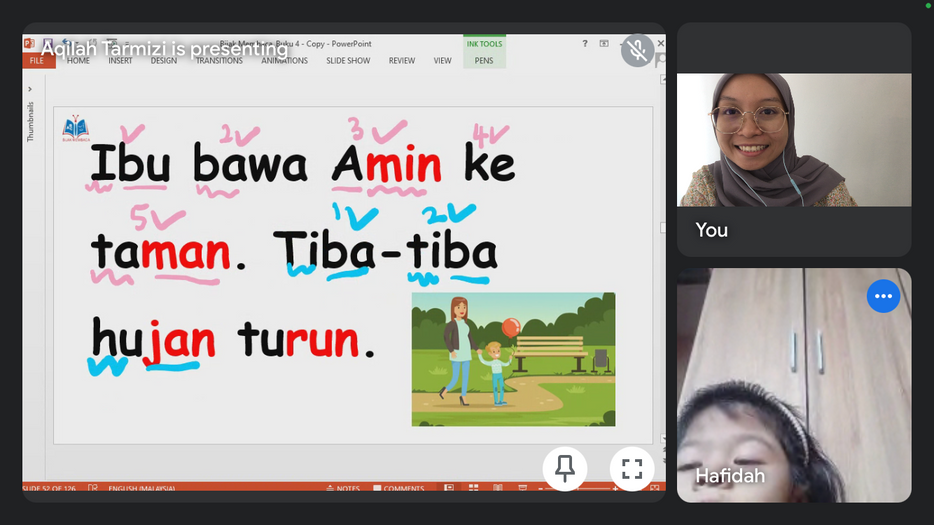Click the PowerPoint app icon in title bar
Screen dimensions: 934x525
click(x=29, y=44)
